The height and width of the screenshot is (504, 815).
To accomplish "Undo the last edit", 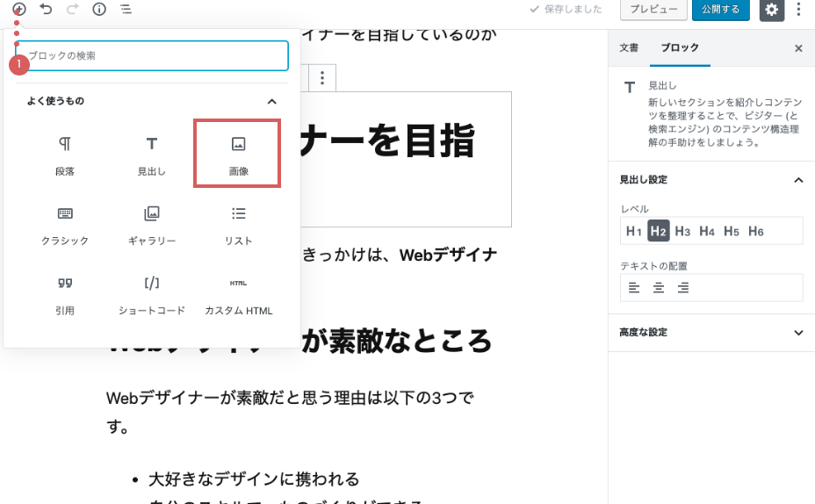I will tap(47, 10).
